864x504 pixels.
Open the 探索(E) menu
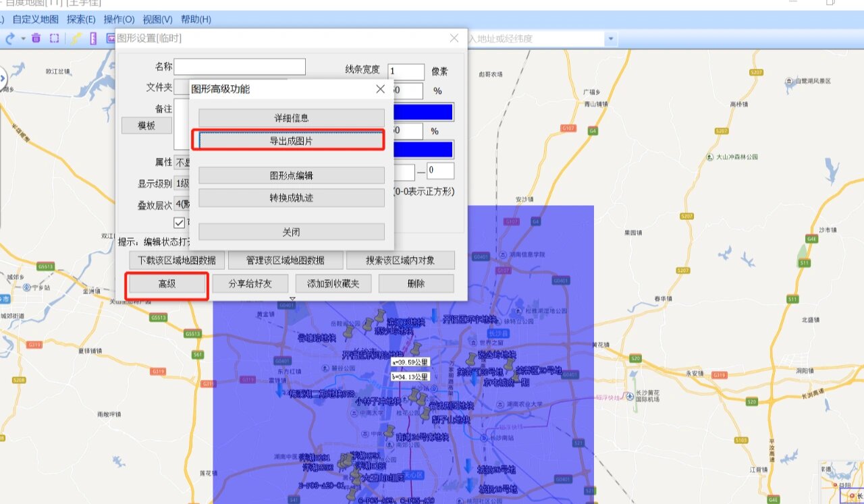(81, 20)
